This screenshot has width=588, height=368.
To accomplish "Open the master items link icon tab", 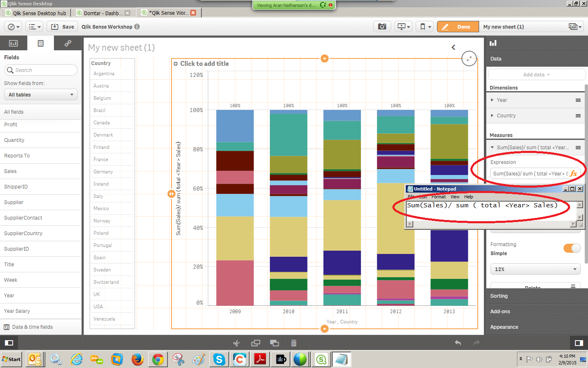I will [68, 43].
